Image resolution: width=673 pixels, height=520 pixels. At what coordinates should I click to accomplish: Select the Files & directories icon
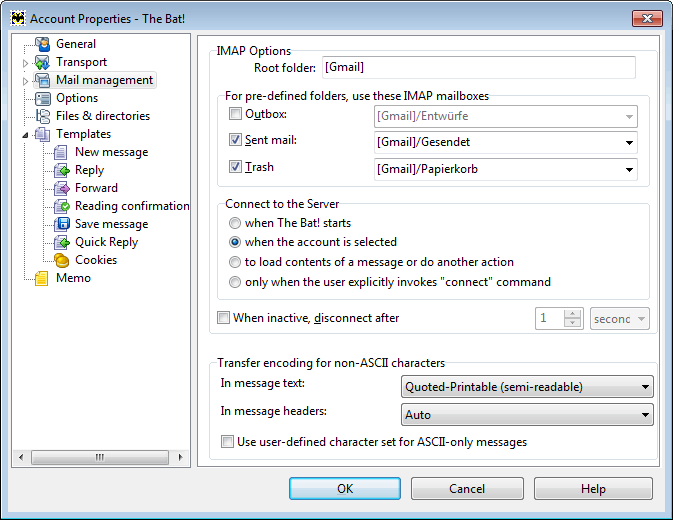[42, 116]
